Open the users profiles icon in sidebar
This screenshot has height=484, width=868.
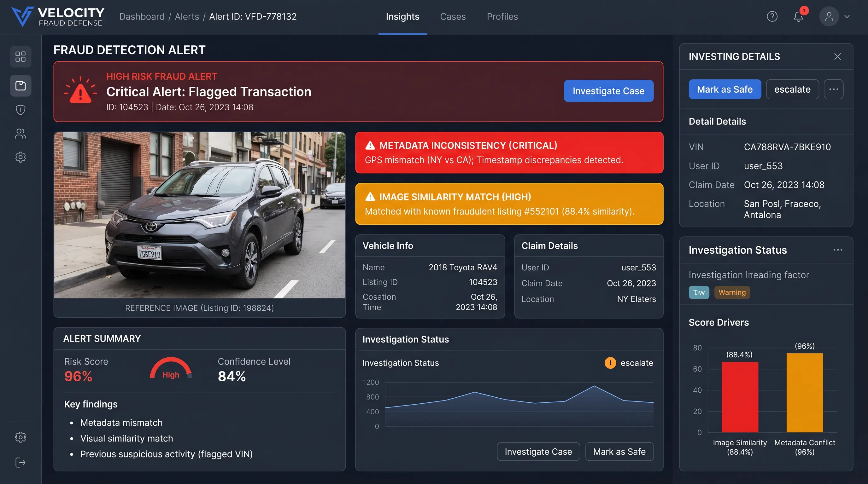(21, 134)
